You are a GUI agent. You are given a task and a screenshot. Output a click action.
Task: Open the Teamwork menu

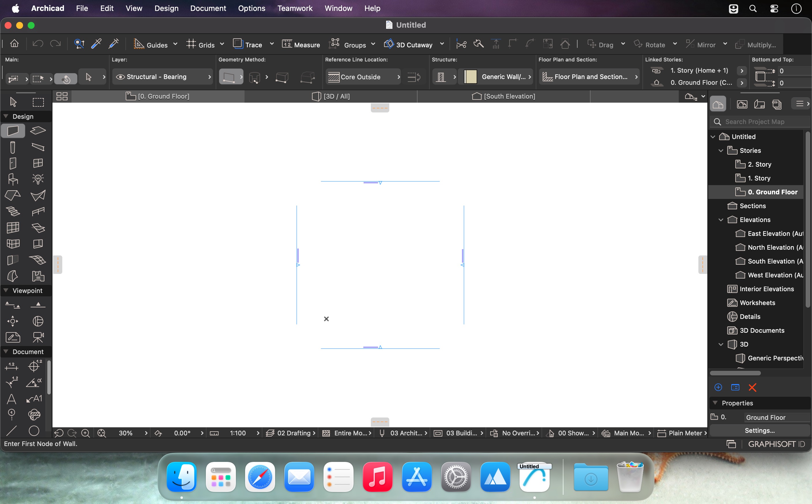pos(295,8)
